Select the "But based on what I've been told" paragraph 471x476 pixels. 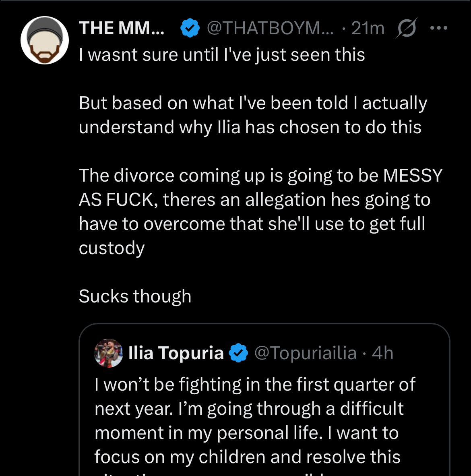click(x=252, y=115)
